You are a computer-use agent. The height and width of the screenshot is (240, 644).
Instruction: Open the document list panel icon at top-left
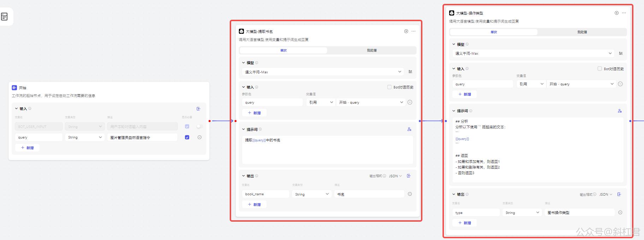pyautogui.click(x=4, y=17)
